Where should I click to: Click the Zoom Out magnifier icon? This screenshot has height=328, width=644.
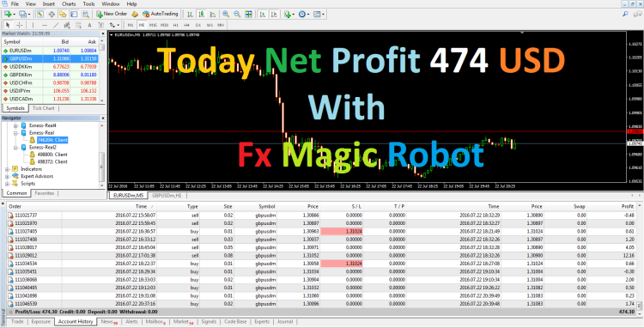(237, 14)
